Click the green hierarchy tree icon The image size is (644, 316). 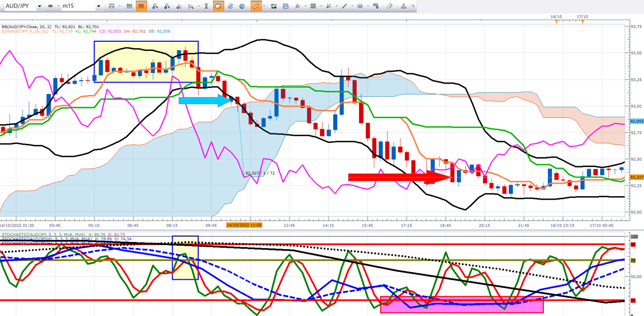[x=404, y=7]
